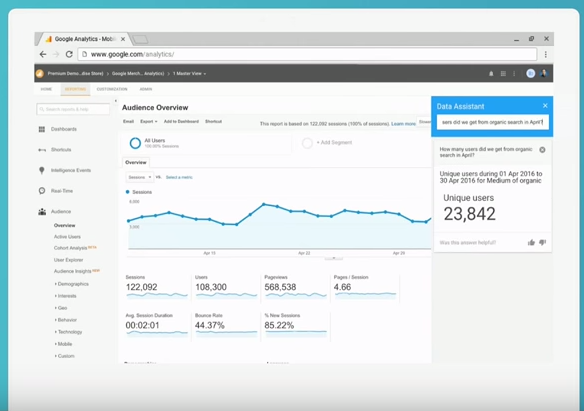Viewport: 584px width, 411px height.
Task: Click the browser address bar
Action: [x=307, y=54]
